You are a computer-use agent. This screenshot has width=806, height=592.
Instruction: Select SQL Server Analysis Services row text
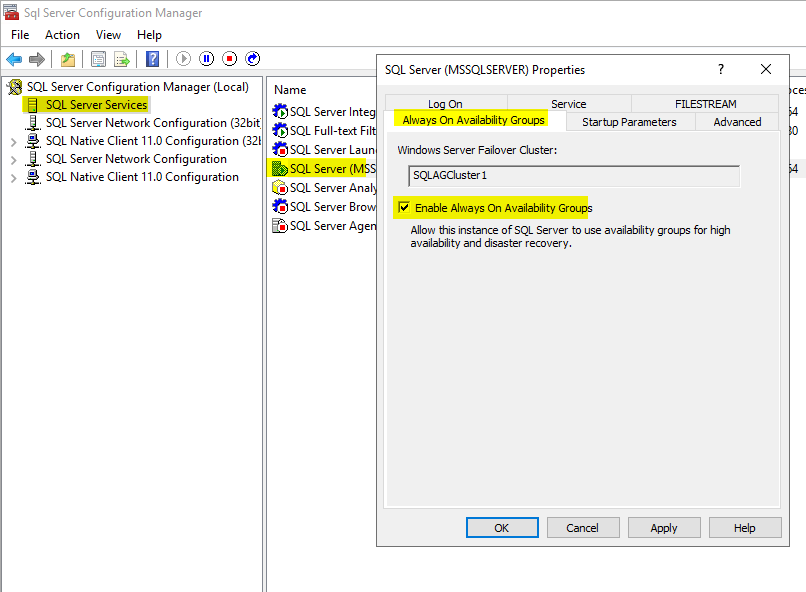(x=333, y=188)
